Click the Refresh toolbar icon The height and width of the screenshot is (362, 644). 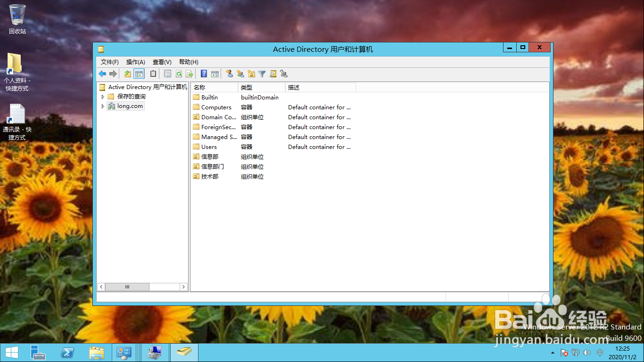(x=179, y=74)
